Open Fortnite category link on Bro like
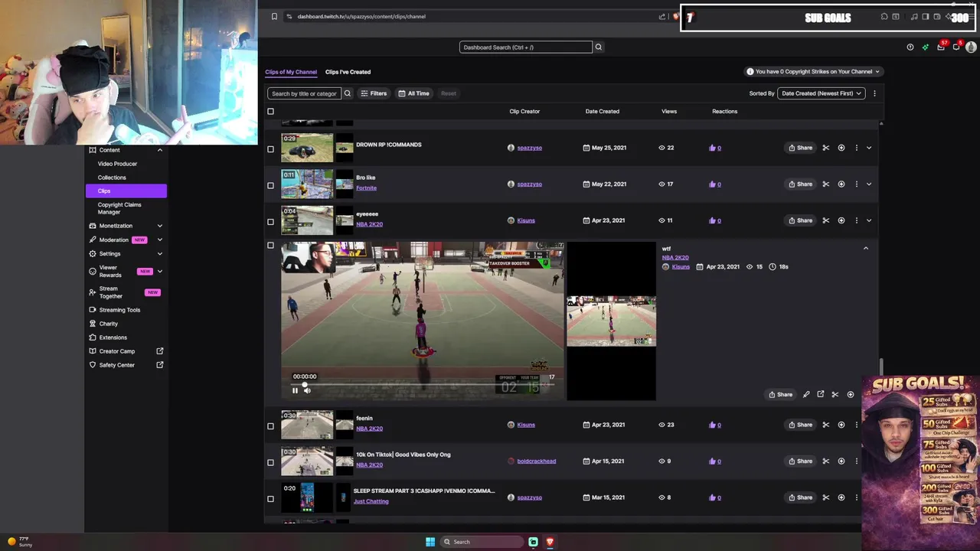The image size is (980, 551). 366,188
